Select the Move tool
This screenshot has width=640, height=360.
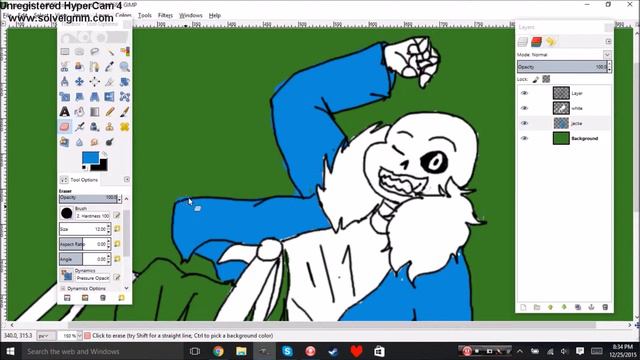pos(80,82)
